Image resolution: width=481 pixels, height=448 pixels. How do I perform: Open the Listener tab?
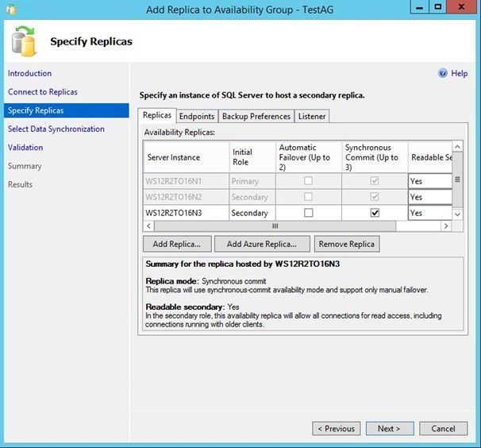(x=312, y=117)
